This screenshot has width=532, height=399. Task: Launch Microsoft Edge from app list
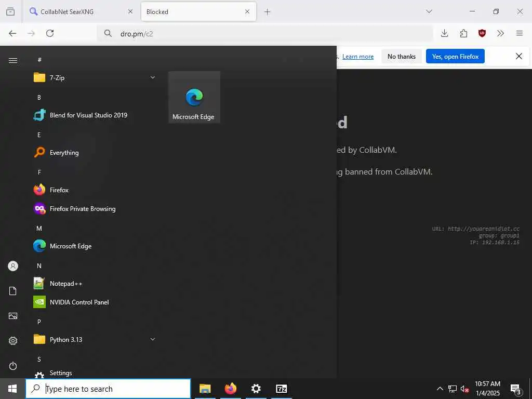(x=95, y=246)
